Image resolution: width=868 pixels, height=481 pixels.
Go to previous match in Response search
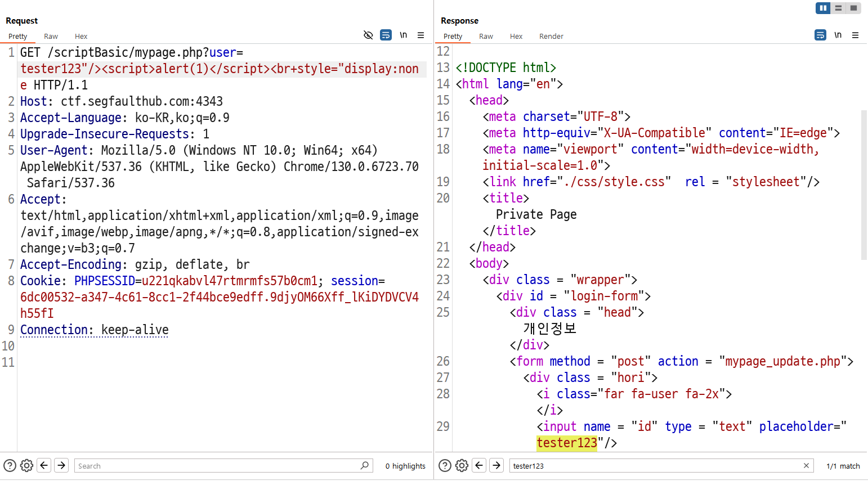click(479, 465)
